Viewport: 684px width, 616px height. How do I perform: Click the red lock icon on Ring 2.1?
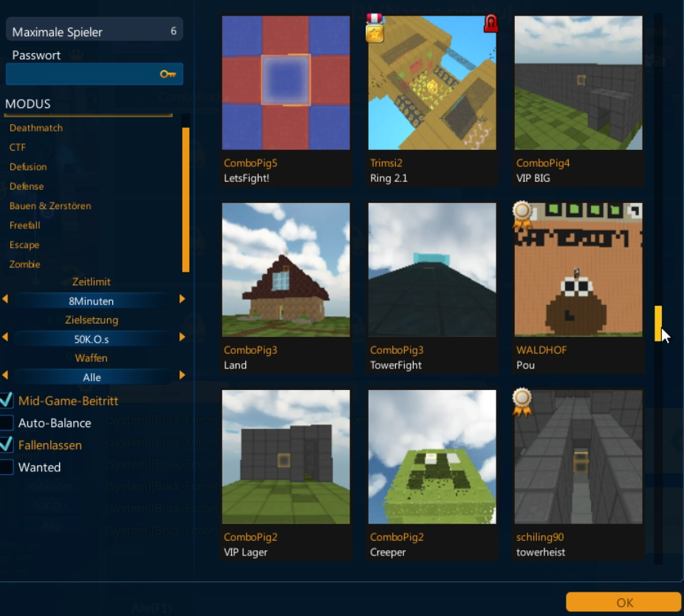point(490,24)
